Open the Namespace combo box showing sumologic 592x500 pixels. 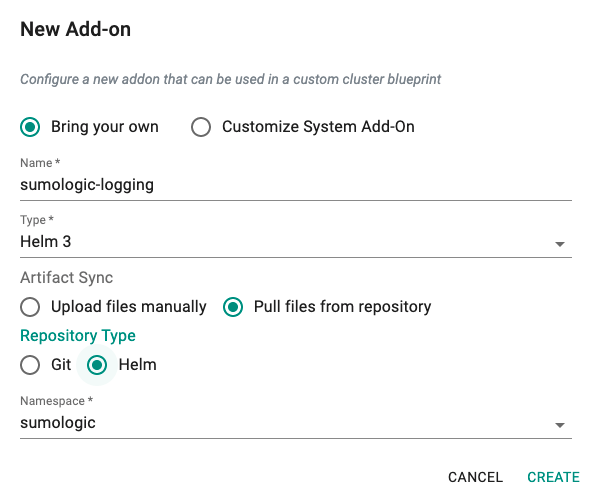click(296, 423)
